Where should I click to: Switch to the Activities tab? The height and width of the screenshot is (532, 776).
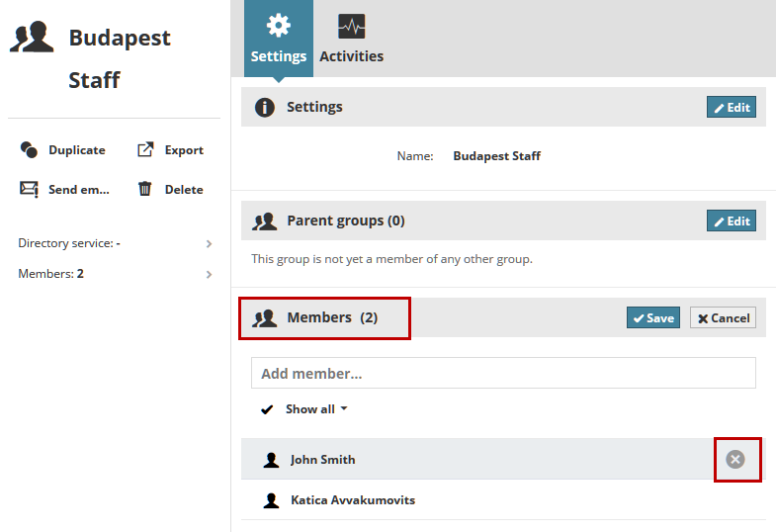351,40
